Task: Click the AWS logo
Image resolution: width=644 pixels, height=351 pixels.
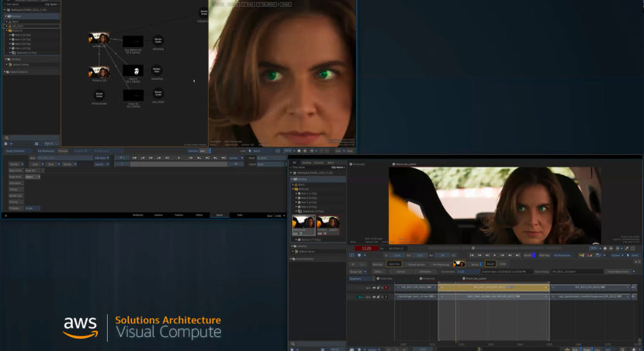Action: click(80, 326)
